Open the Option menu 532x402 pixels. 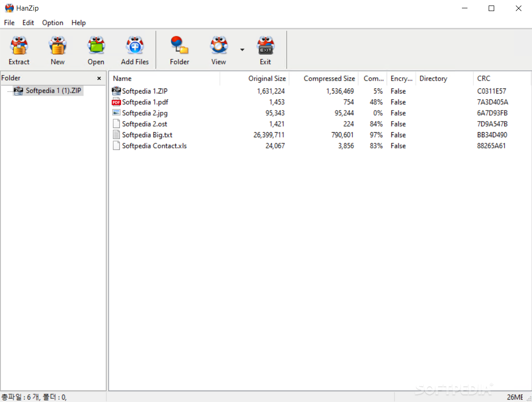53,23
